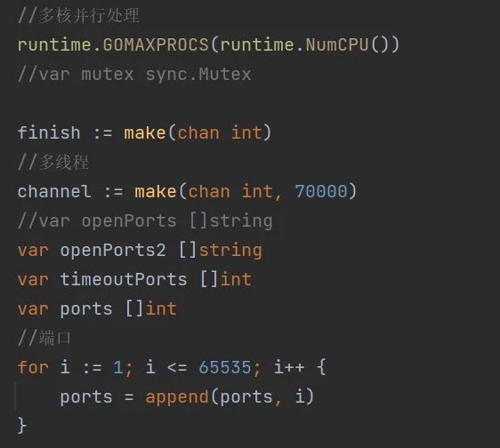
Task: Click the 65535 loop limit number
Action: tap(225, 367)
